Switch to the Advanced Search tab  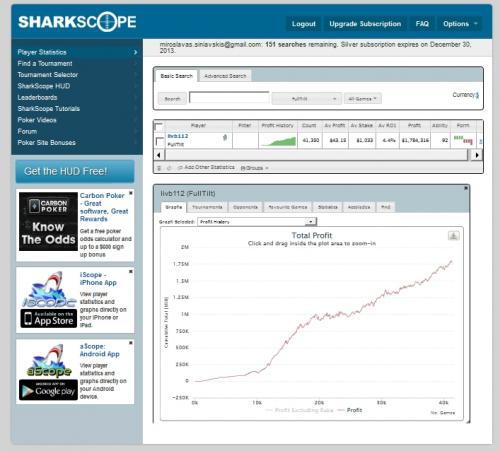coord(225,76)
